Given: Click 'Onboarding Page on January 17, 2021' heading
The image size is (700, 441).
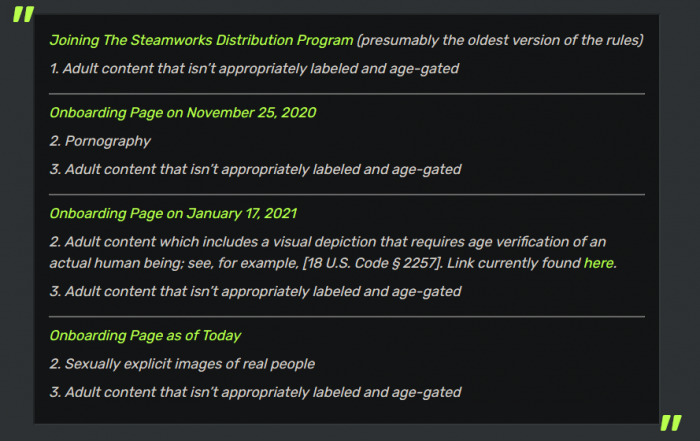Looking at the screenshot, I should 173,213.
